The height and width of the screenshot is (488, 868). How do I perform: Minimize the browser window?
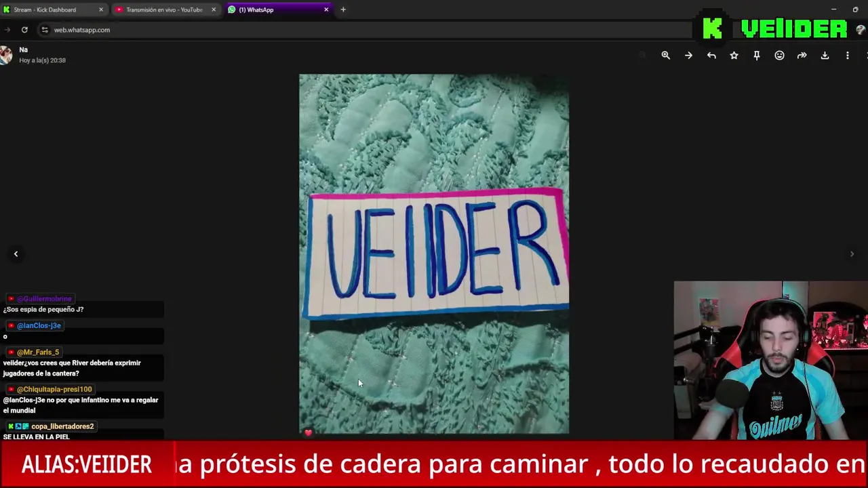click(833, 9)
